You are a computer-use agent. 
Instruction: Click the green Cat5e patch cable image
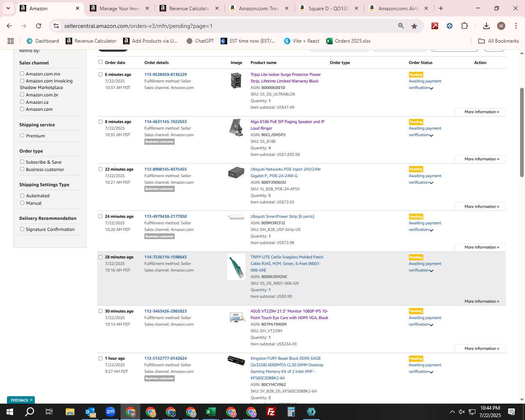pos(236,267)
